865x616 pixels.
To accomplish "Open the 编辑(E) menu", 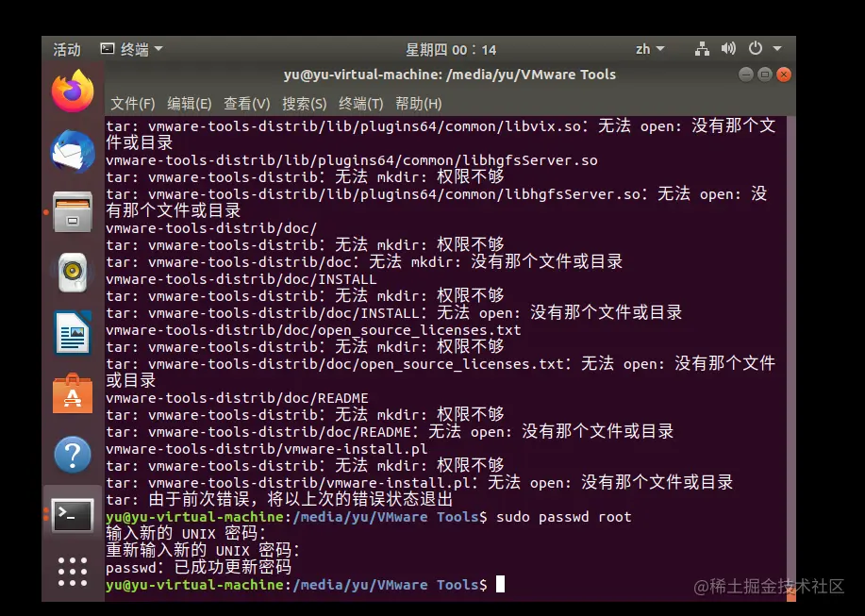I will click(190, 104).
